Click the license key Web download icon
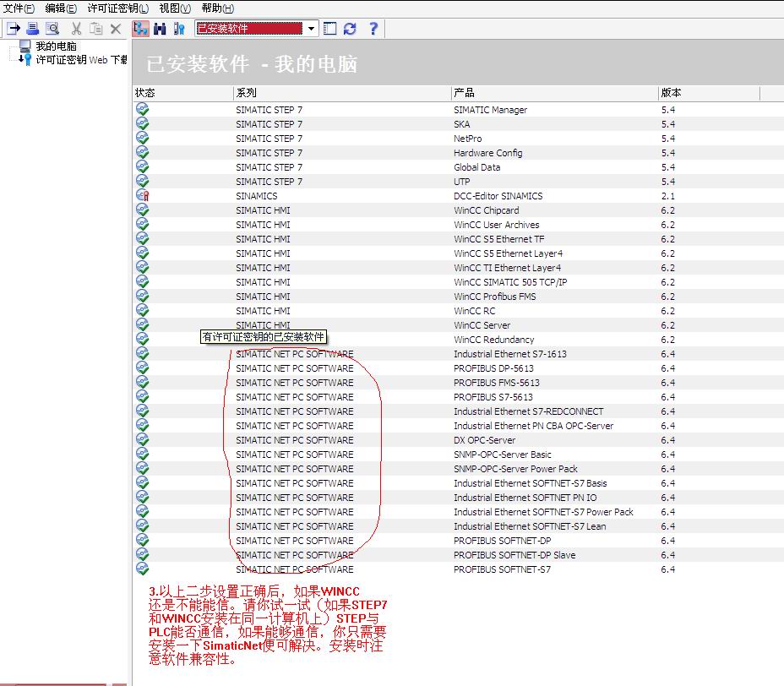This screenshot has height=686, width=784. [25, 59]
